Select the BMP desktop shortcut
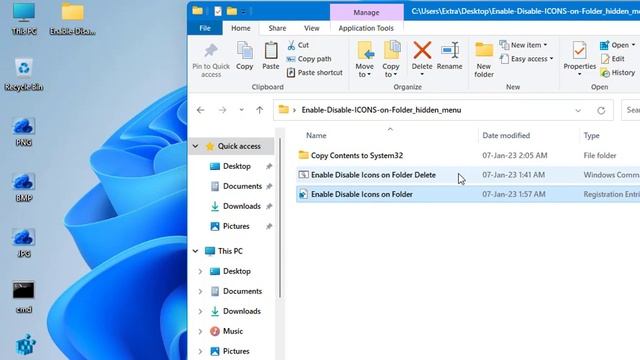 (x=23, y=187)
